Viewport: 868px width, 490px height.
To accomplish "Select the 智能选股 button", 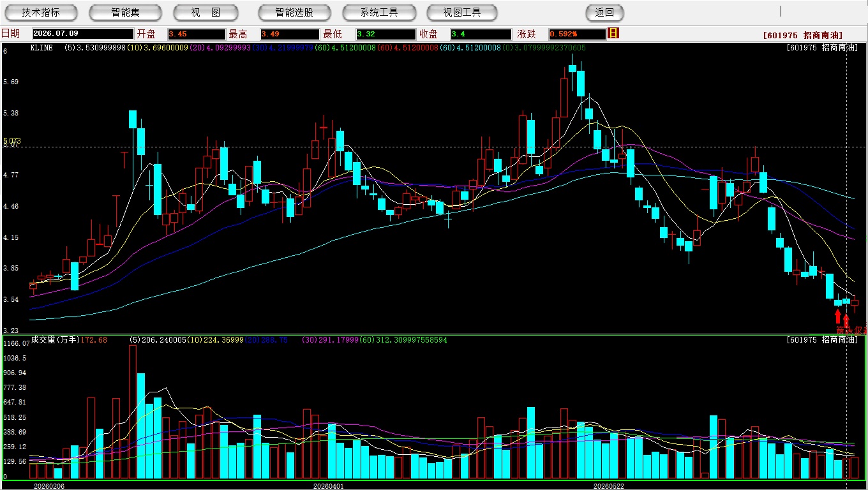I will pos(294,12).
